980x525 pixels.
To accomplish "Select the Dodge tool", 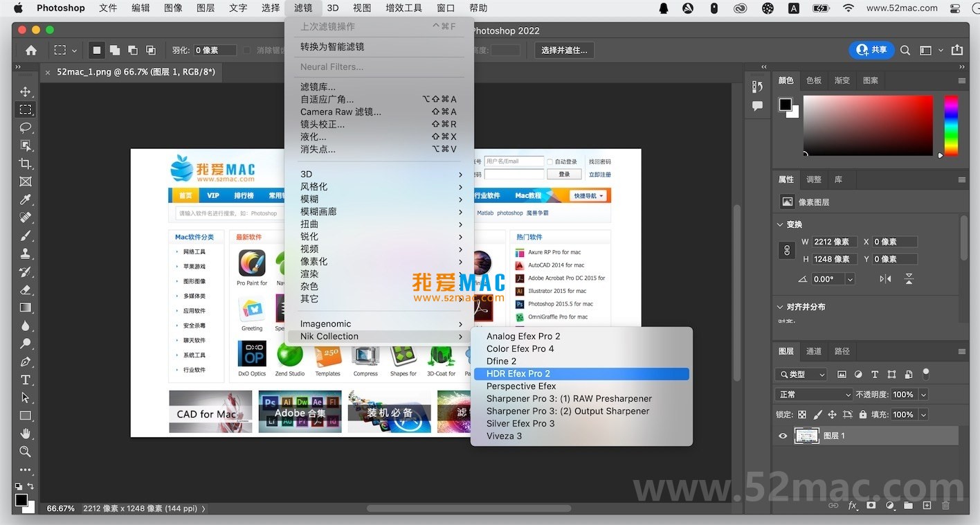I will [x=25, y=344].
